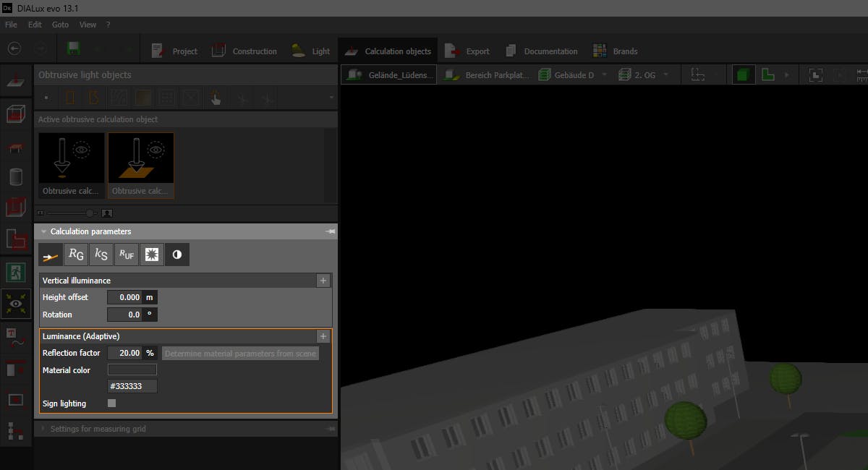Click the large thumbnail size icon
Image resolution: width=868 pixels, height=470 pixels.
coord(107,213)
